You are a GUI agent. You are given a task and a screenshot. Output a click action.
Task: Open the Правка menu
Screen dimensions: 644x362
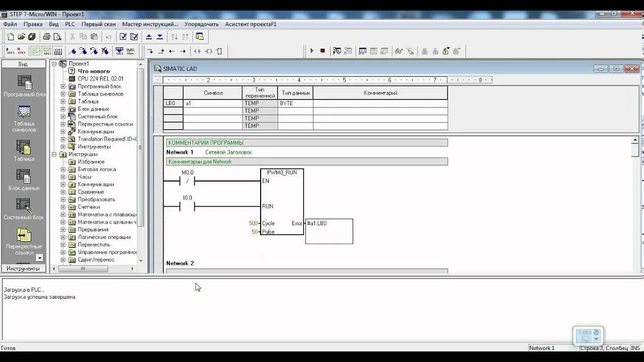click(x=33, y=24)
